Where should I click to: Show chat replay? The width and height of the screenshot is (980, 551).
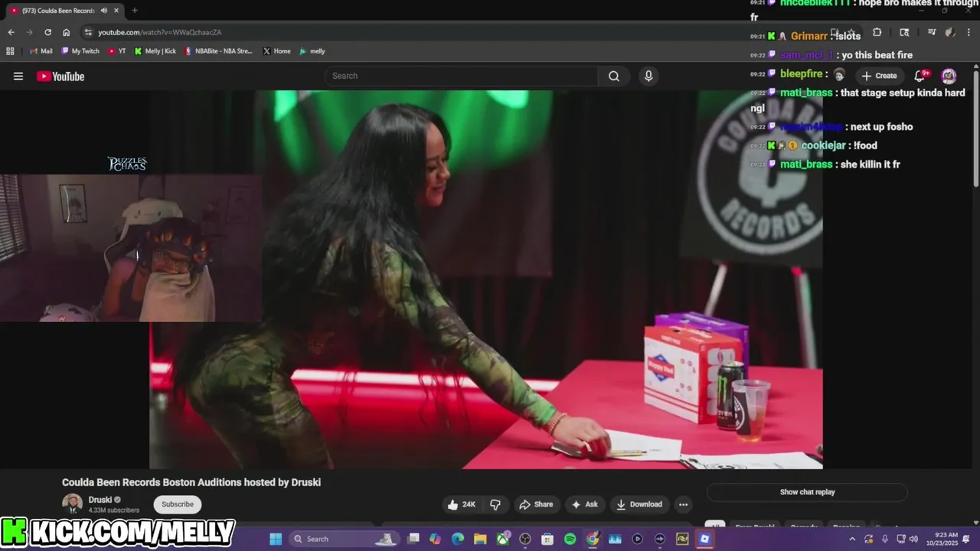pyautogui.click(x=807, y=492)
